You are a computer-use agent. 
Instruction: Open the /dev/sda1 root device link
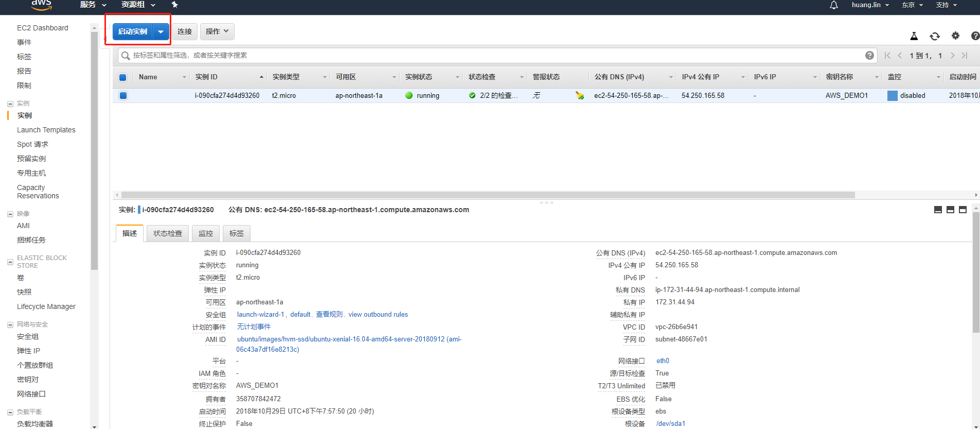[670, 423]
